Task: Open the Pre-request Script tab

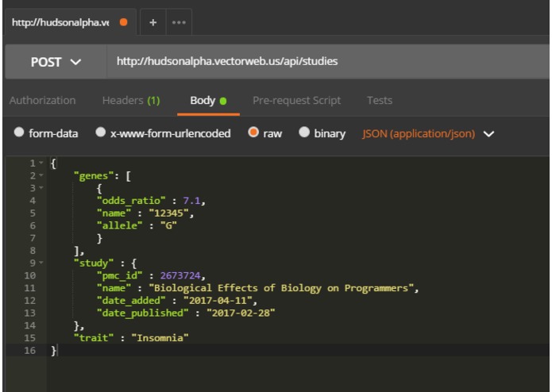Action: (297, 101)
